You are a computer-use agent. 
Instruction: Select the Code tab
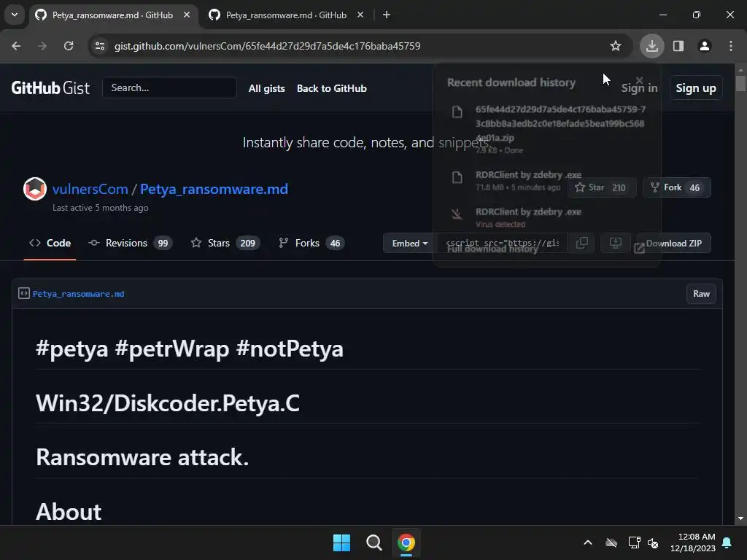point(50,243)
